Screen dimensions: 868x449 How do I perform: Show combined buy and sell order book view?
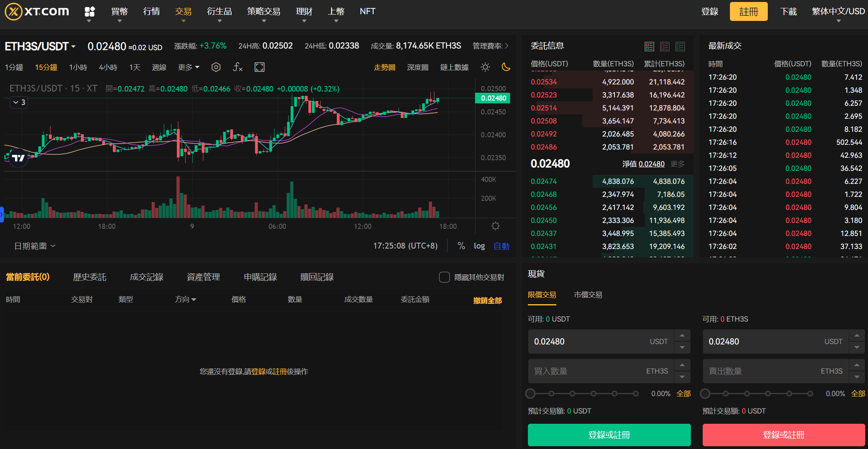click(x=649, y=47)
